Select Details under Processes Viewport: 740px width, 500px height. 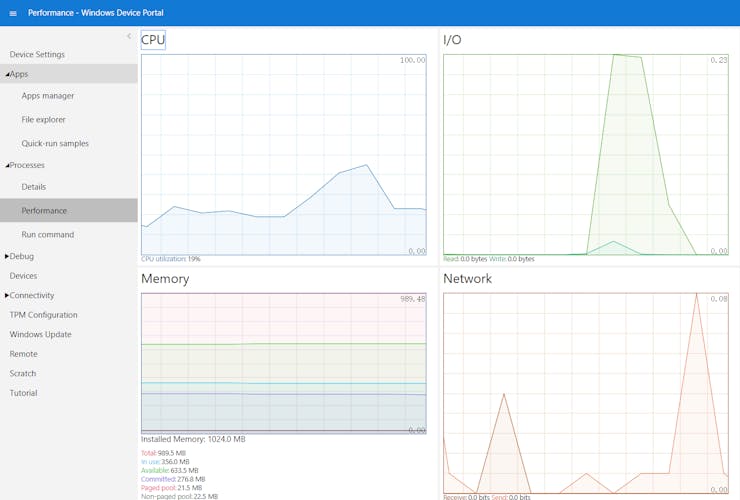click(x=34, y=187)
